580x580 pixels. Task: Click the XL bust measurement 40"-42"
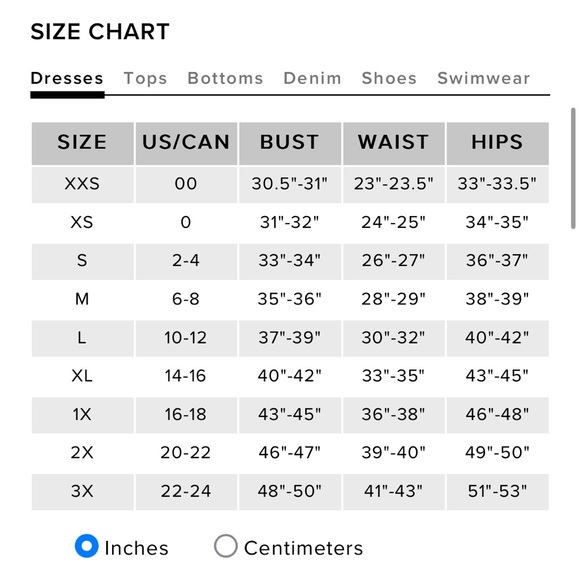click(x=290, y=376)
